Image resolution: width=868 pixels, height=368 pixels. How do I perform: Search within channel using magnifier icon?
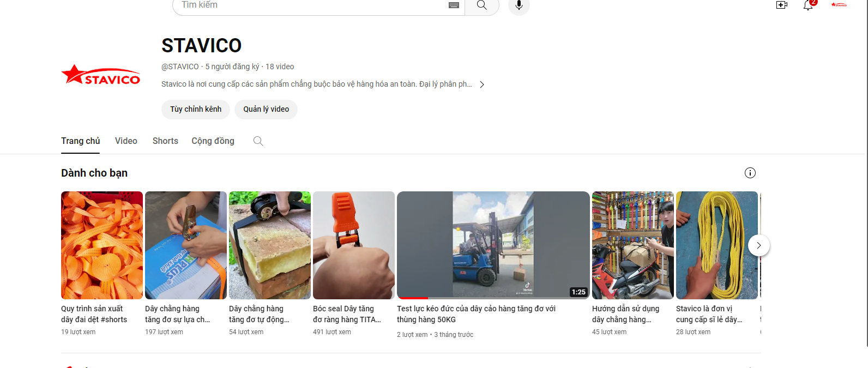(258, 141)
